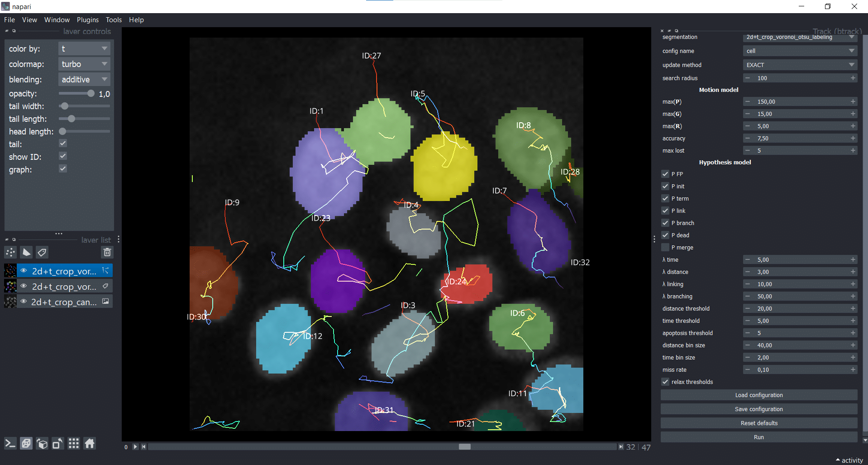Open the colormap dropdown showing turbo
Viewport: 868px width, 465px height.
pyautogui.click(x=84, y=64)
